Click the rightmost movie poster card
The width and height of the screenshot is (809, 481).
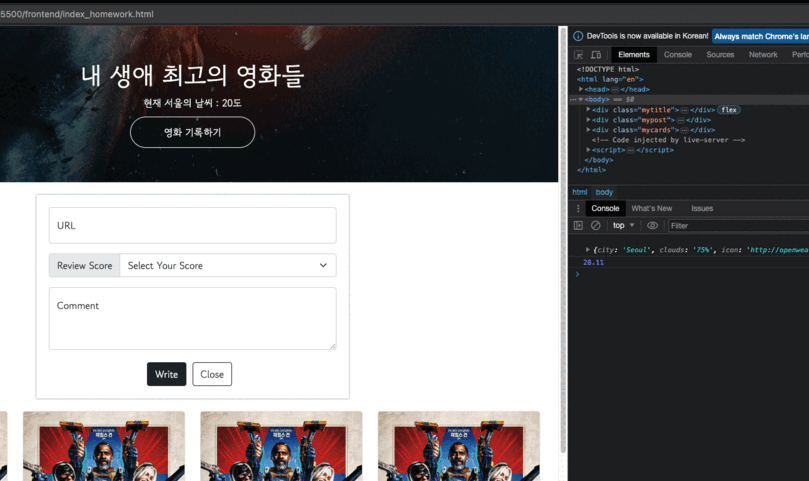pyautogui.click(x=459, y=446)
